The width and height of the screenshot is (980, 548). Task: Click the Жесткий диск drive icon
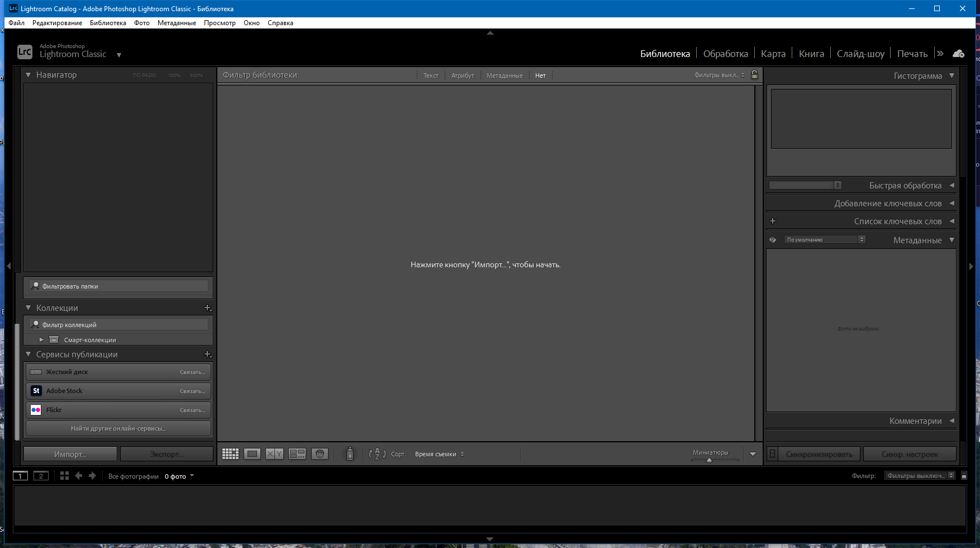[36, 372]
